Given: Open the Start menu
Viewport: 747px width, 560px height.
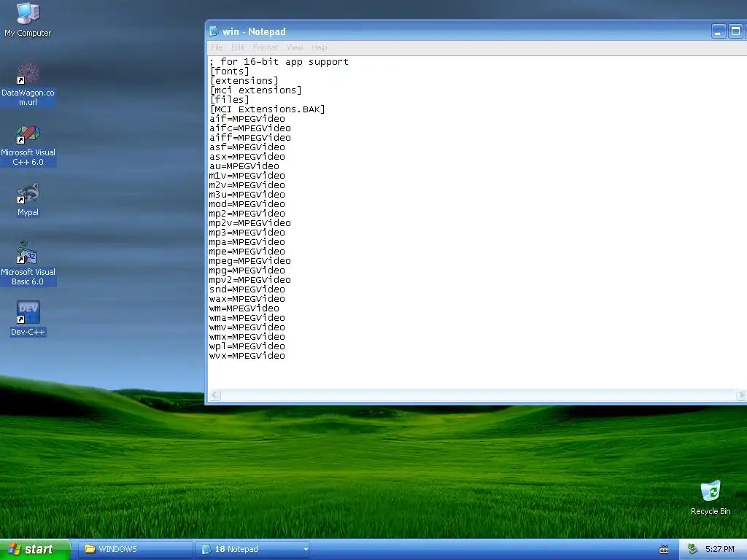Looking at the screenshot, I should click(x=35, y=550).
